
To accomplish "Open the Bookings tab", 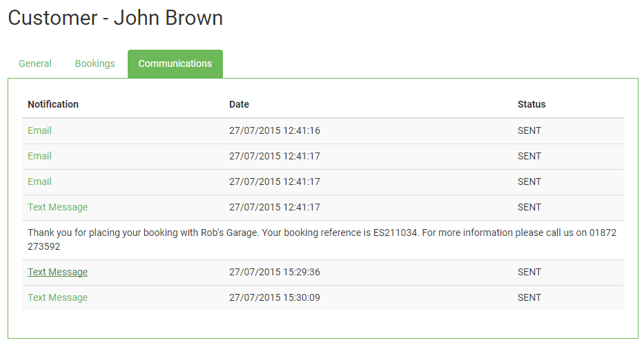I will click(x=95, y=63).
